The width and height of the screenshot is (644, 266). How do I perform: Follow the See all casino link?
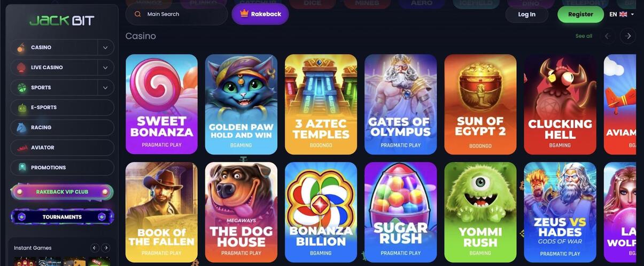pyautogui.click(x=584, y=36)
